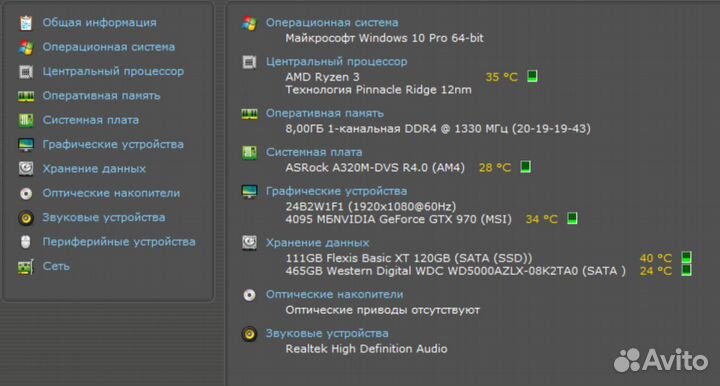Click the Звуковые устройства sidebar speaker icon
Viewport: 720px width, 386px height.
[x=26, y=218]
